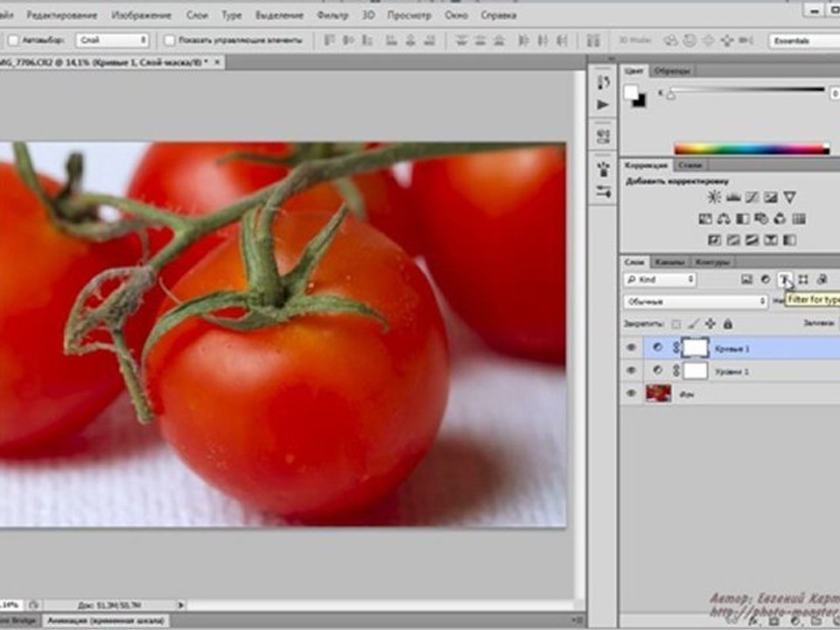Screen dimensions: 840x630
Task: Add an Exposure adjustment
Action: (771, 198)
